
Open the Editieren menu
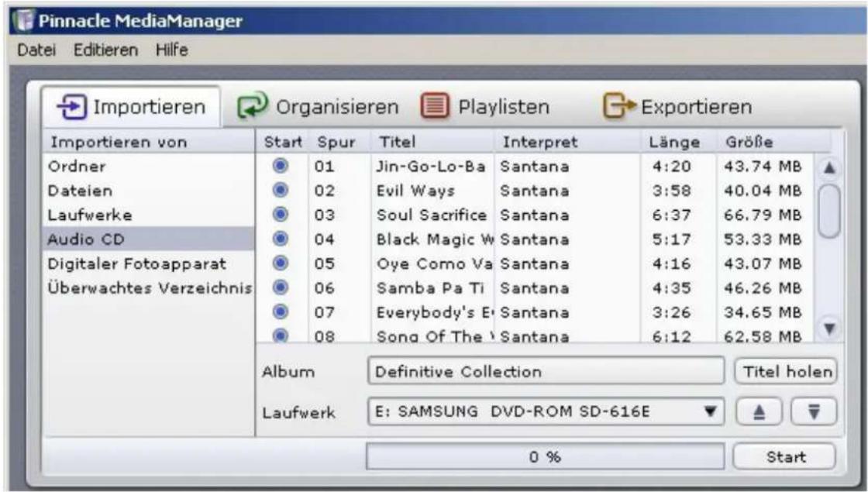[105, 50]
